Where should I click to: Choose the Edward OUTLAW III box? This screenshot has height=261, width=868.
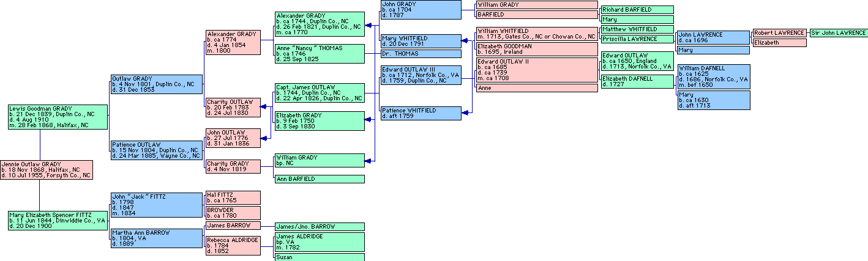coord(421,75)
